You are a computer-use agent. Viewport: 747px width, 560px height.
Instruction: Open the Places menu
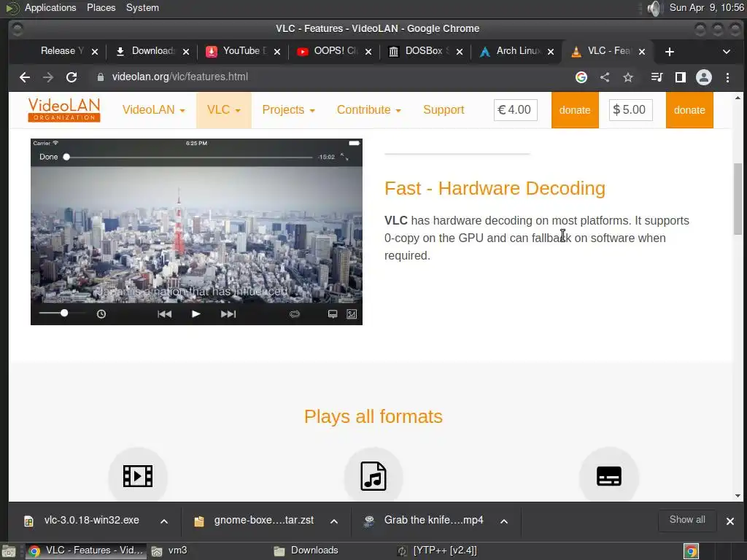[101, 8]
